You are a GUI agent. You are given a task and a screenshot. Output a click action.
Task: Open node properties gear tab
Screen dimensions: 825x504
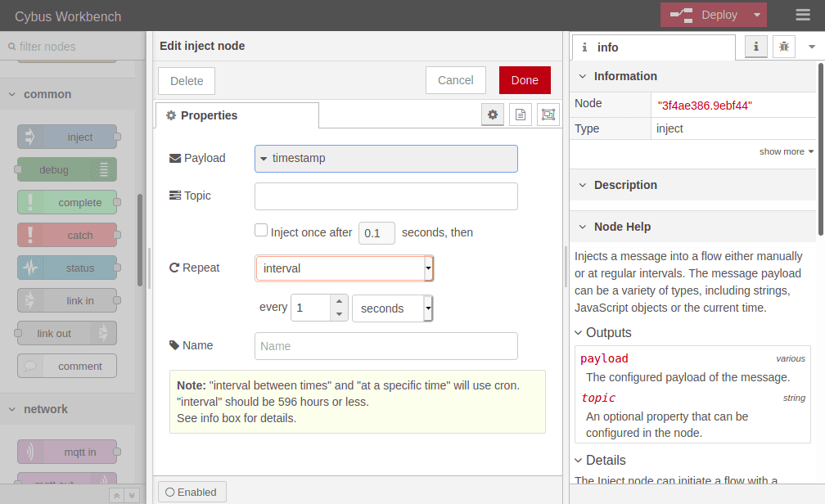point(493,115)
